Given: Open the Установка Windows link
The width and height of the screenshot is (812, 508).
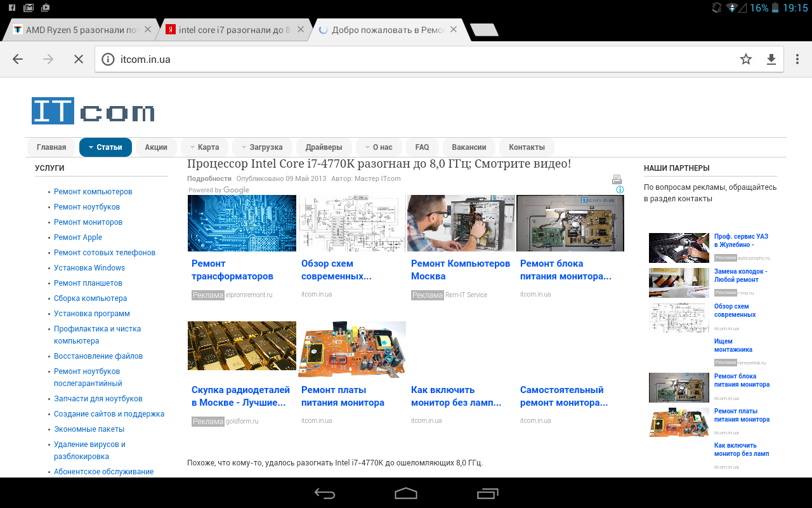Looking at the screenshot, I should click(x=89, y=268).
